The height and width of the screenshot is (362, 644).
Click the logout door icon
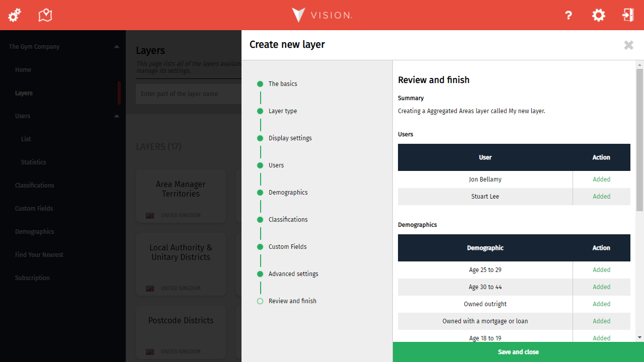(x=628, y=15)
